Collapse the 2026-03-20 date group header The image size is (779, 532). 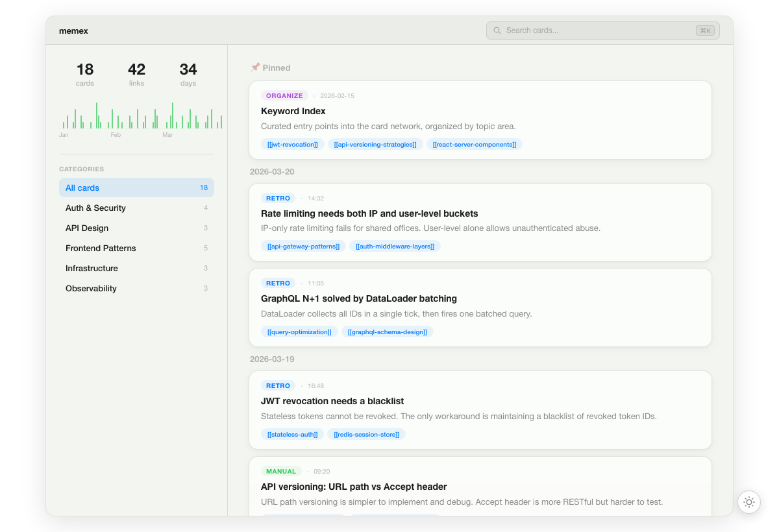coord(271,171)
